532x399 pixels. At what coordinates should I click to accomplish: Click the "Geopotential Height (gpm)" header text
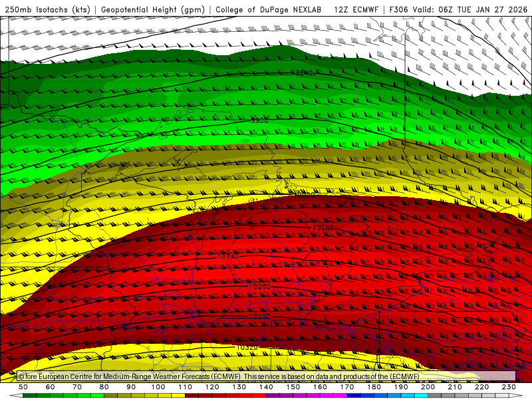[x=153, y=9]
